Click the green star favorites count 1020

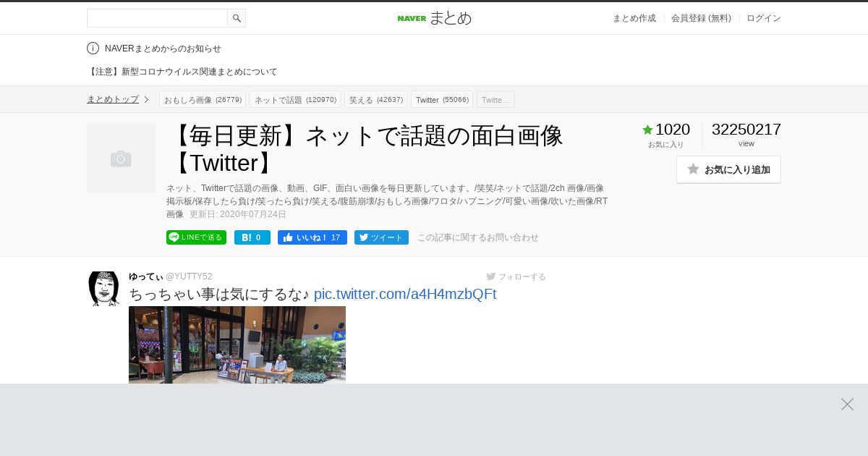(x=666, y=130)
